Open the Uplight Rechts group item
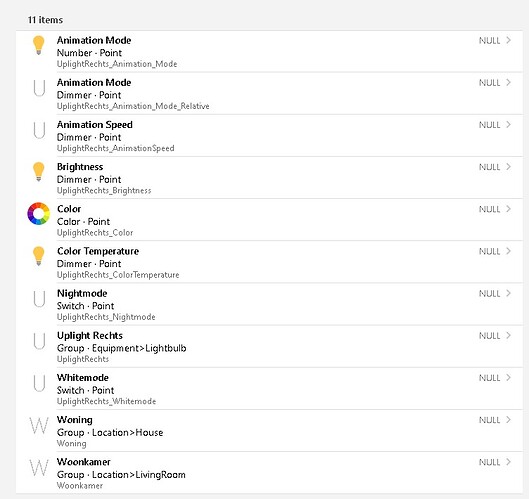 (269, 347)
